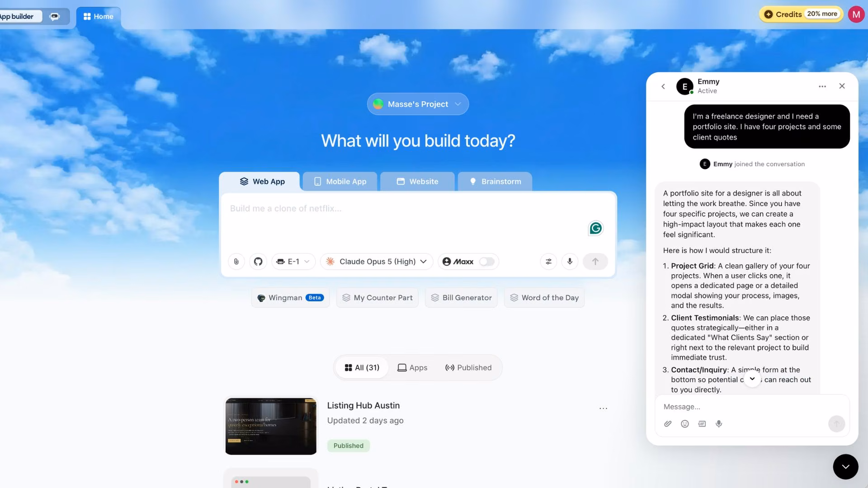The height and width of the screenshot is (488, 868).
Task: Send the chat message arrow button
Action: click(x=836, y=424)
